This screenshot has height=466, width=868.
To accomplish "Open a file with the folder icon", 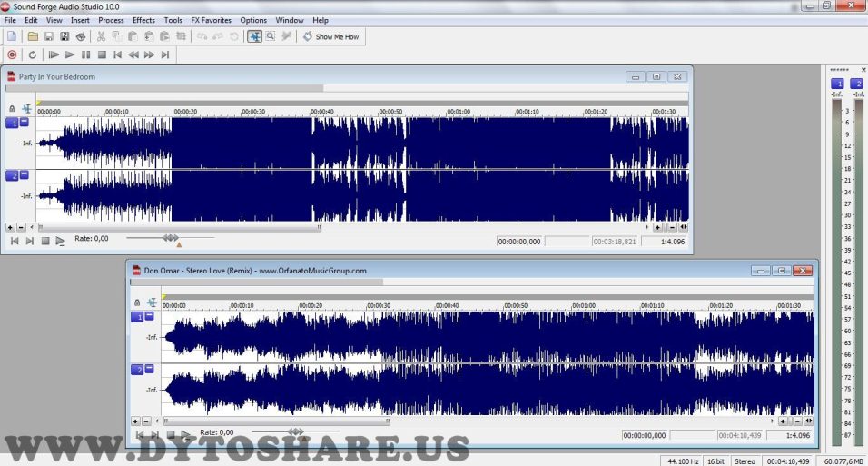I will pyautogui.click(x=33, y=36).
